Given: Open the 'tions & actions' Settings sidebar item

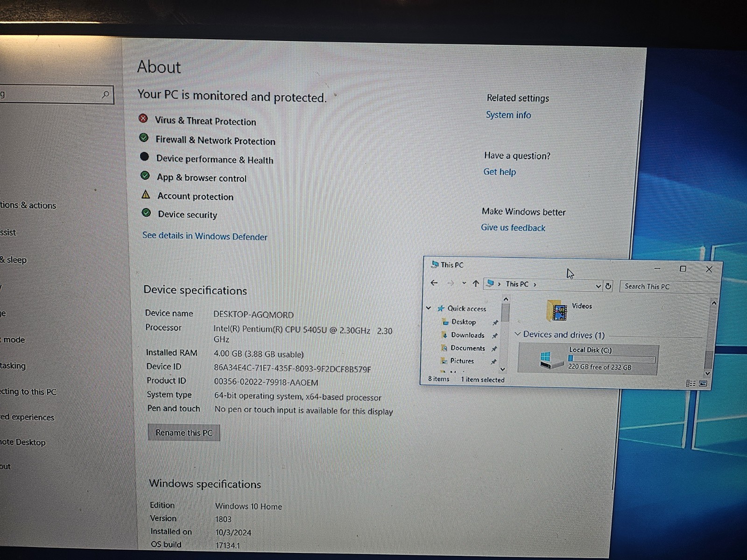Looking at the screenshot, I should [x=28, y=205].
